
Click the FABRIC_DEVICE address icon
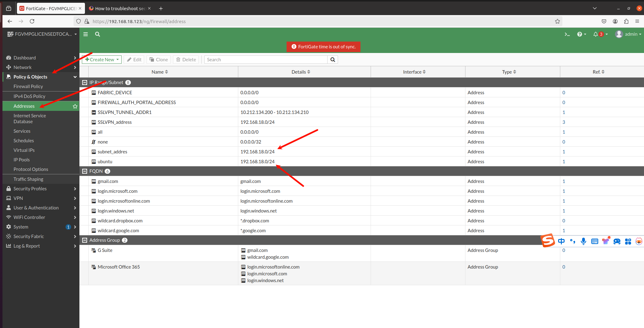(x=94, y=93)
